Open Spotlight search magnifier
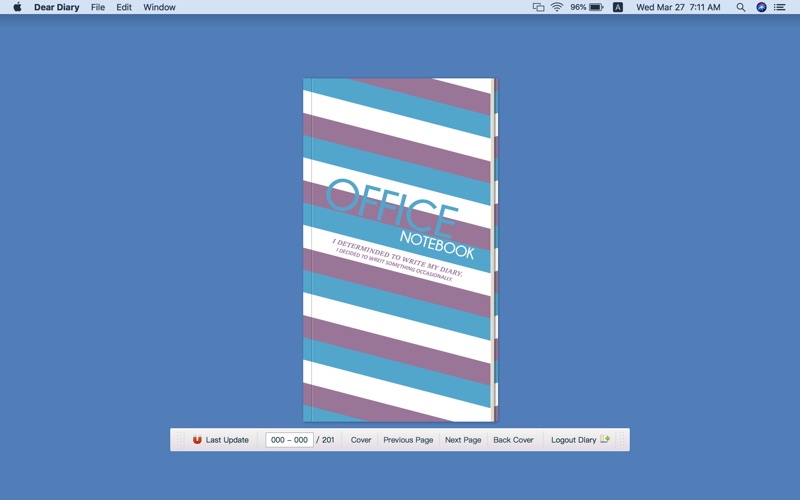Image resolution: width=800 pixels, height=500 pixels. point(741,7)
